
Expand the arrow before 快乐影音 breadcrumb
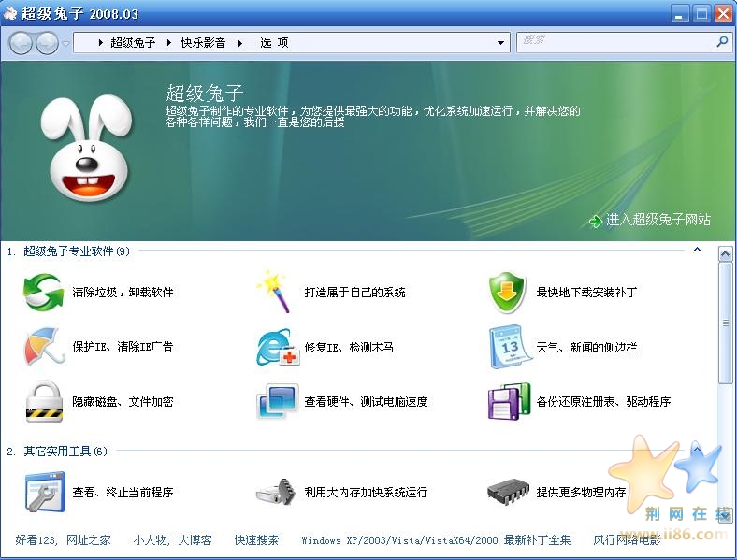pos(169,43)
